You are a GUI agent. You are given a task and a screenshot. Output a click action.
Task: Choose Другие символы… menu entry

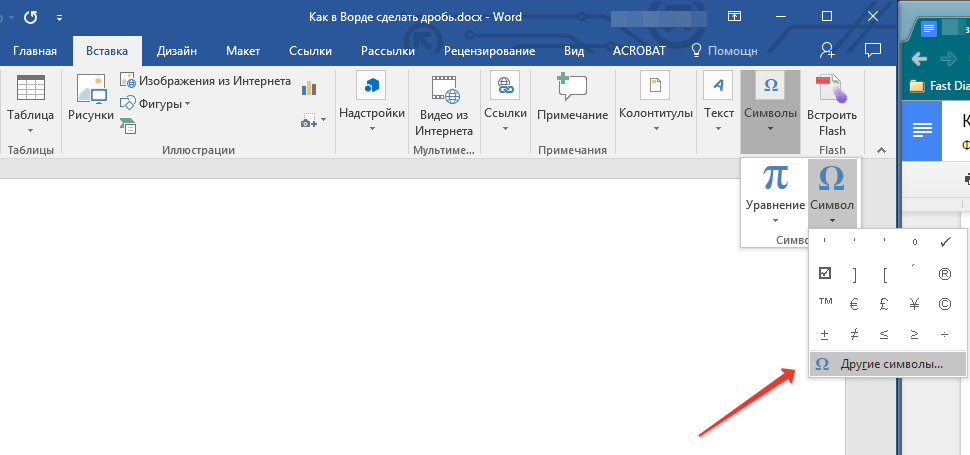click(887, 365)
